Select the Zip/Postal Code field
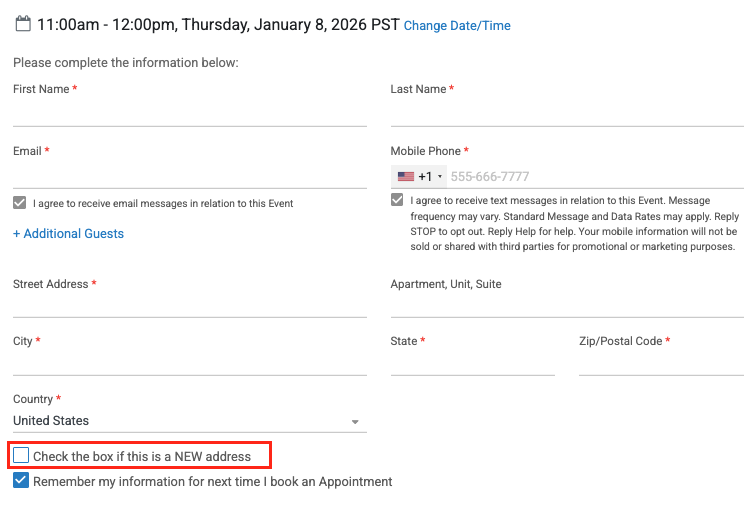Image resolution: width=751 pixels, height=509 pixels. tap(660, 363)
